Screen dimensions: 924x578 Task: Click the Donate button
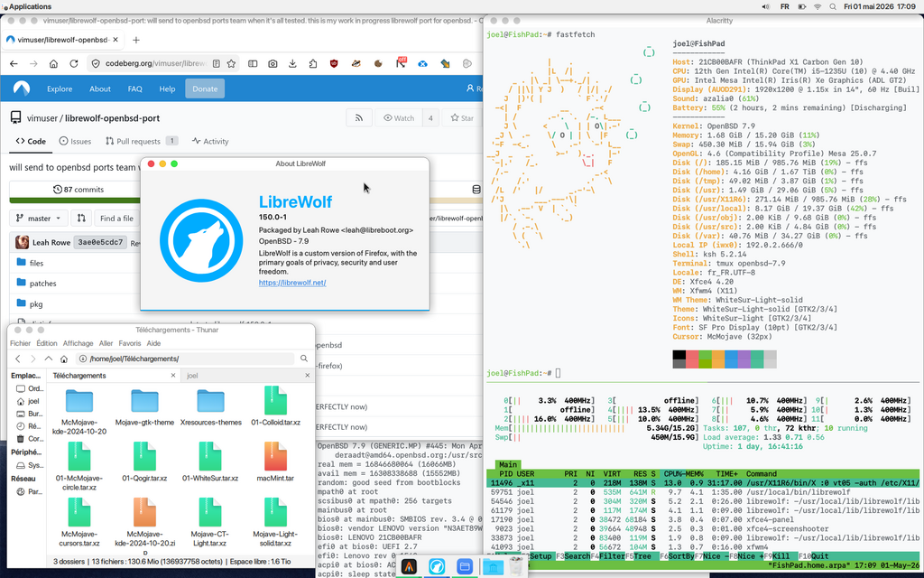(x=205, y=89)
